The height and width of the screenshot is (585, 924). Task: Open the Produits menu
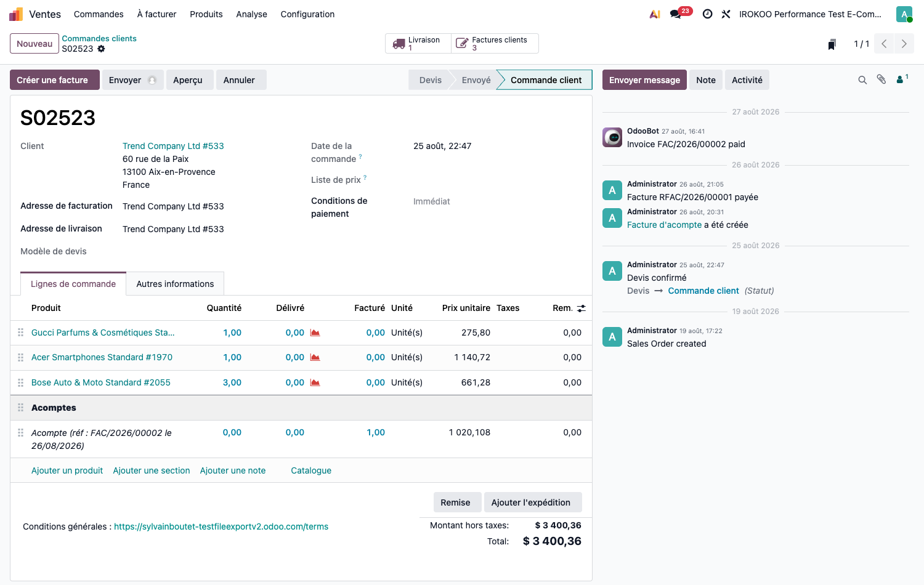tap(206, 14)
